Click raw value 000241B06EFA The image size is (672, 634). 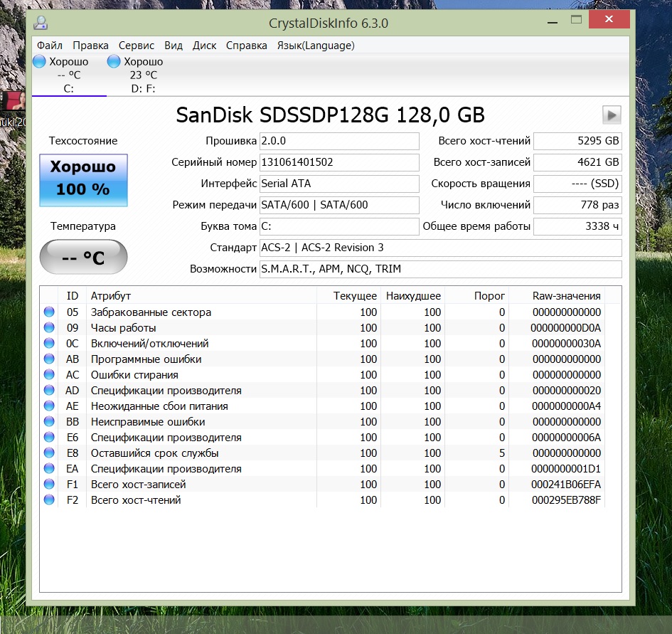point(566,485)
